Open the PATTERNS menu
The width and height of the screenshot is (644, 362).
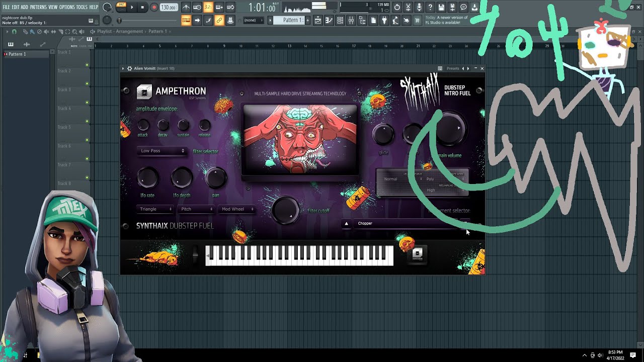[38, 7]
